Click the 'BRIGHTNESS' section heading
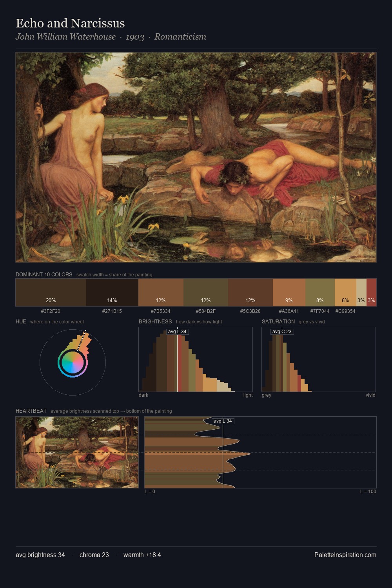This screenshot has width=392, height=588. pos(155,321)
